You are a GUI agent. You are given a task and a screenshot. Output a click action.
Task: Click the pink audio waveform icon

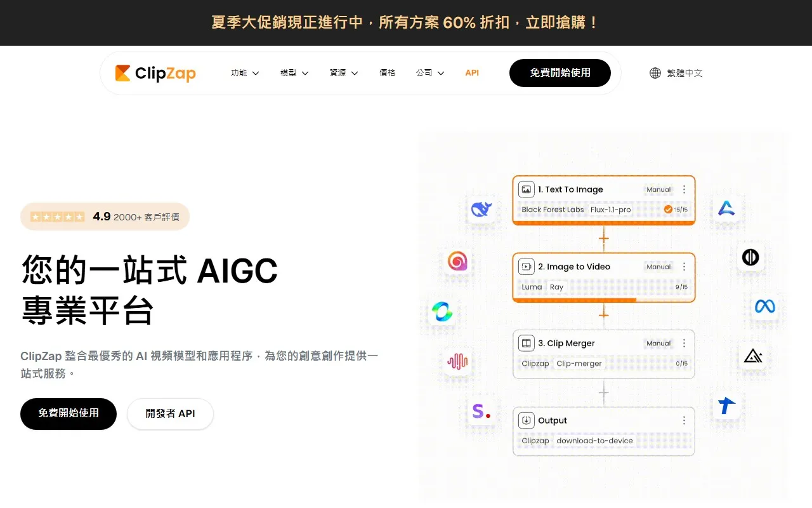457,361
